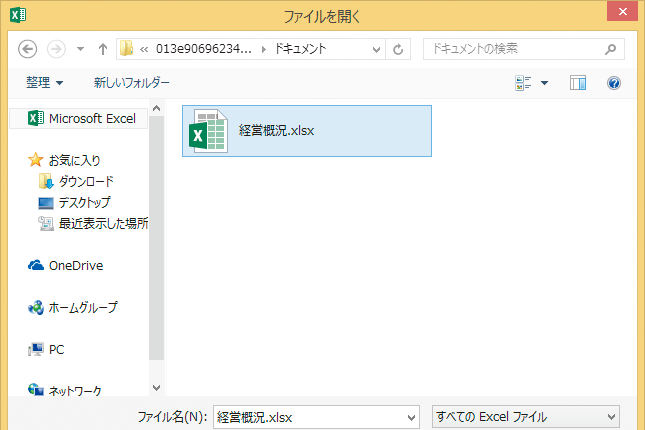Click the ドキュメントの検索 search field

[x=524, y=49]
